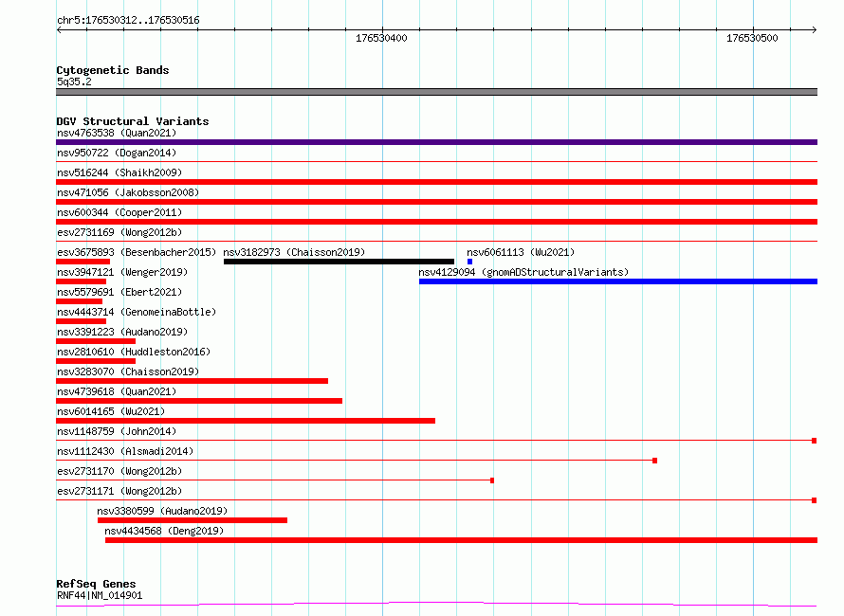Select nsv1148759 (John2014) label

point(117,431)
